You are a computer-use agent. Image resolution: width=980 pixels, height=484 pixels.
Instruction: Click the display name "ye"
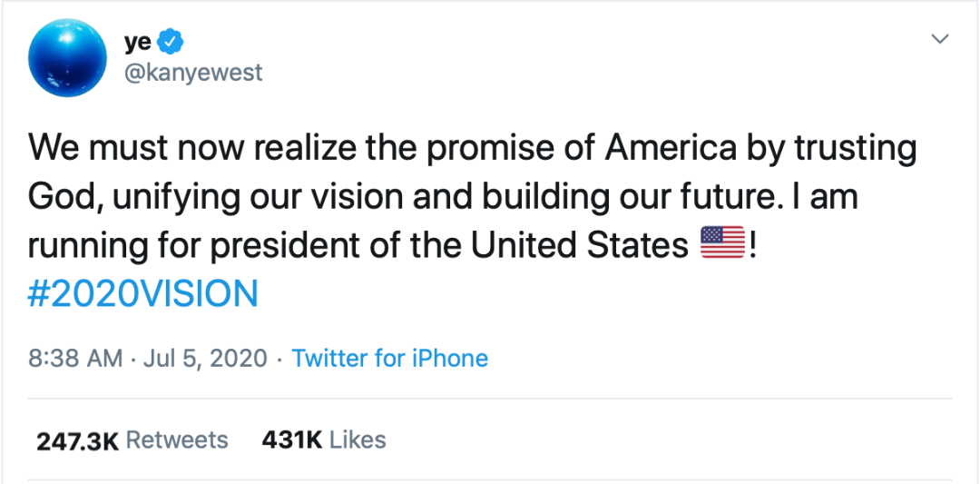point(137,41)
